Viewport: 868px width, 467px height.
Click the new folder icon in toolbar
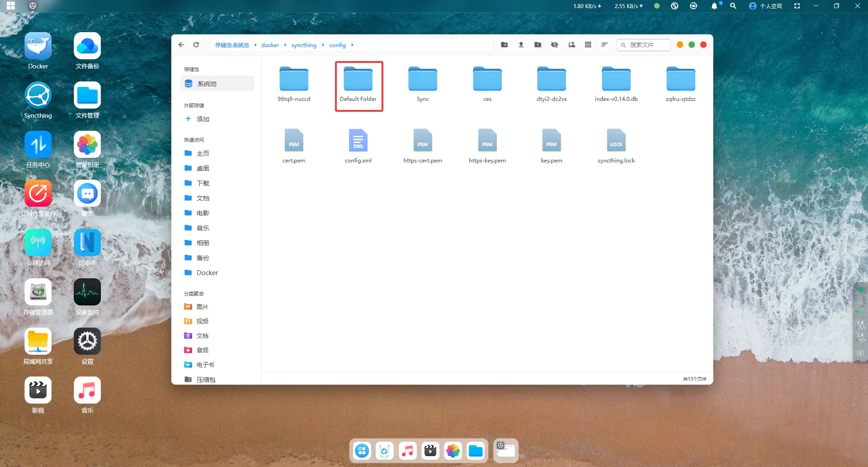pyautogui.click(x=504, y=45)
